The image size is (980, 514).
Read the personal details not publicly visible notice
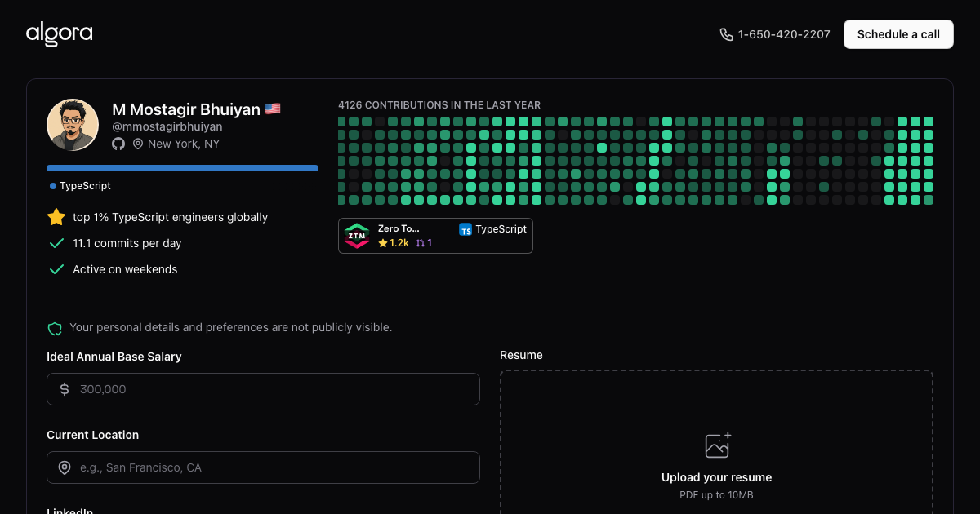coord(230,327)
